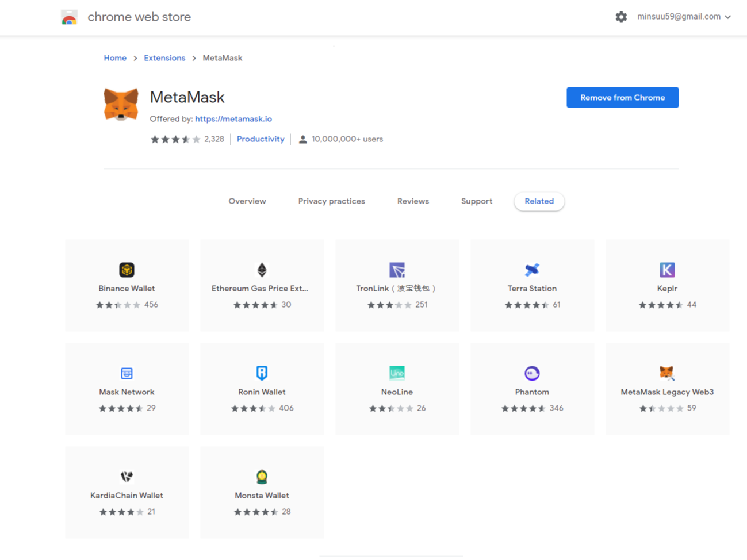Go to the Reviews tab
The image size is (747, 560).
[413, 201]
